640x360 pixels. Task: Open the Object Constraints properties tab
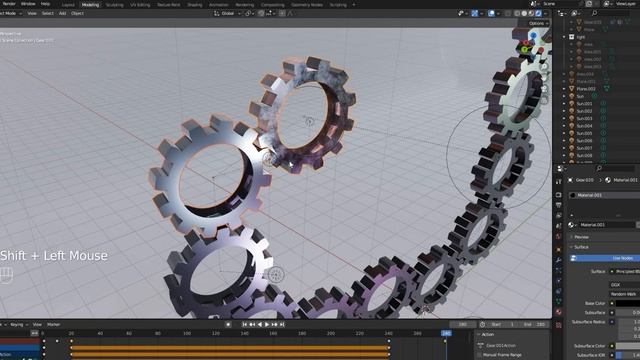coord(559,291)
